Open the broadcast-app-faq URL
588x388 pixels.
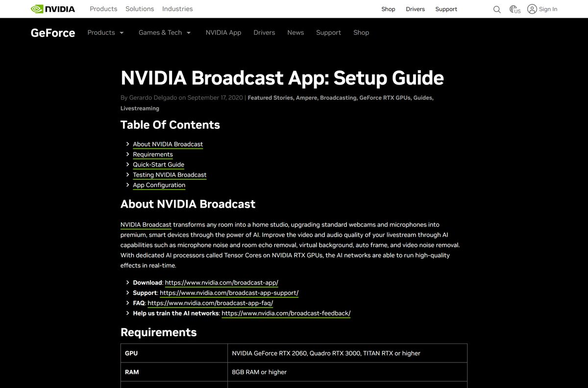pyautogui.click(x=210, y=303)
